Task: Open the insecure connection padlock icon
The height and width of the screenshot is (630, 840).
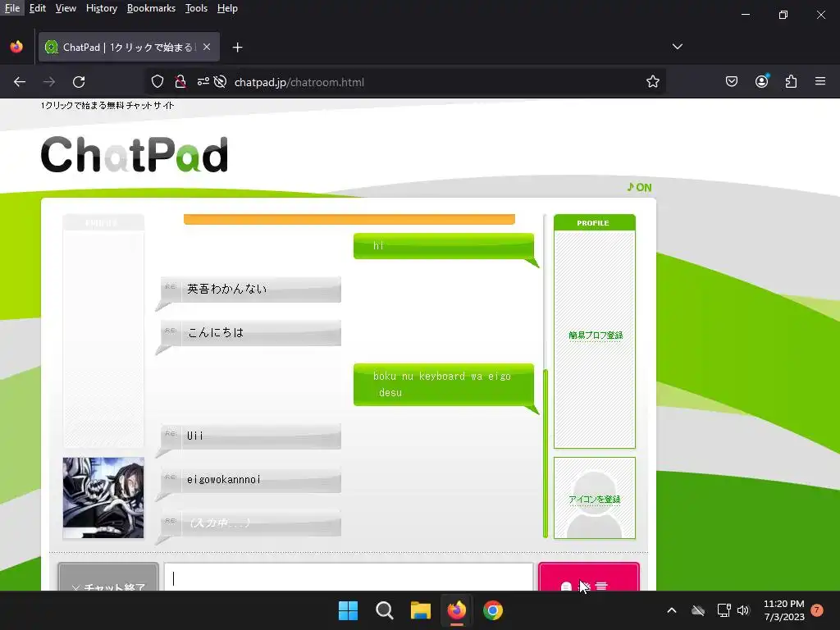Action: (180, 82)
